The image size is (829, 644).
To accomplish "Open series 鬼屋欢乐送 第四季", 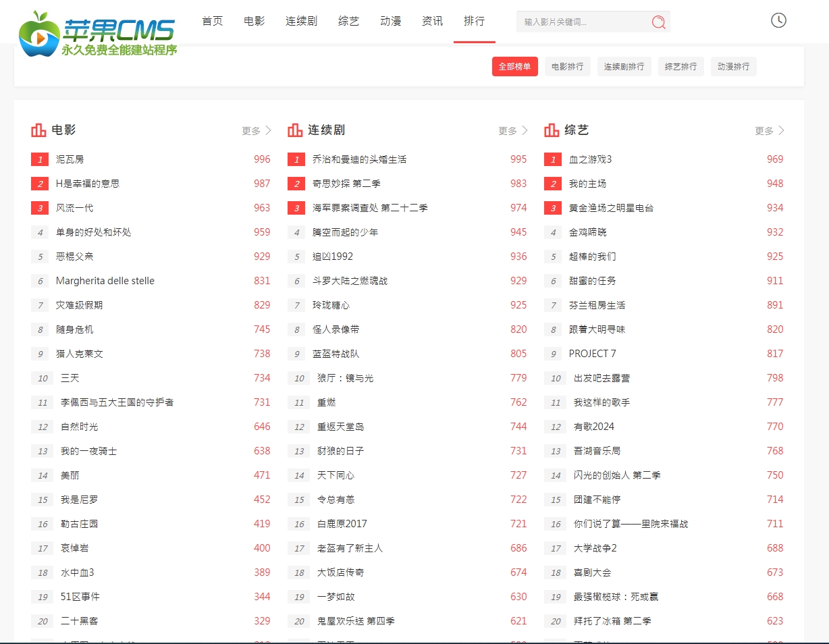I will (x=356, y=621).
